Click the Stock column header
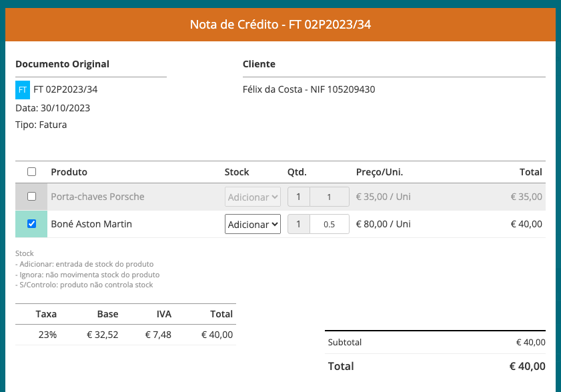 click(x=237, y=172)
